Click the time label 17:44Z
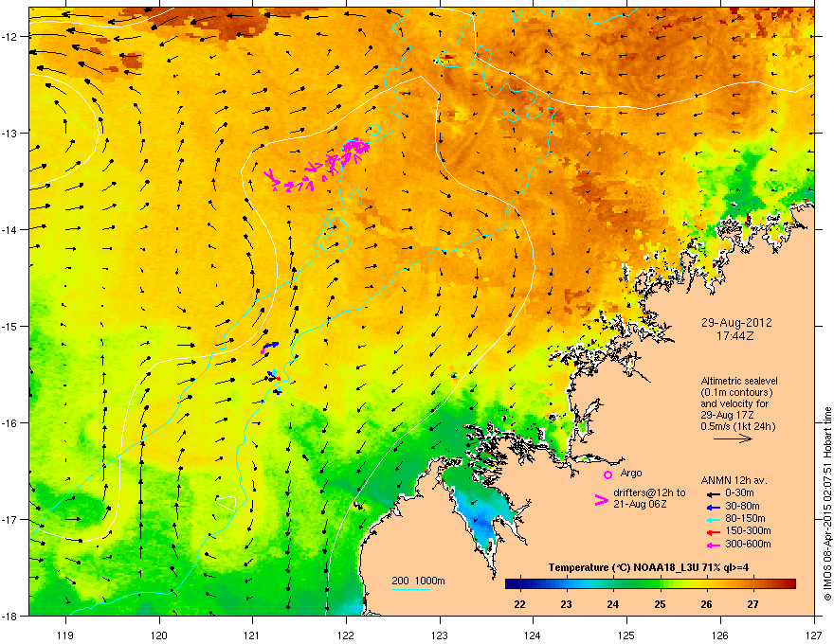Viewport: 834px width, 644px height. tap(735, 336)
